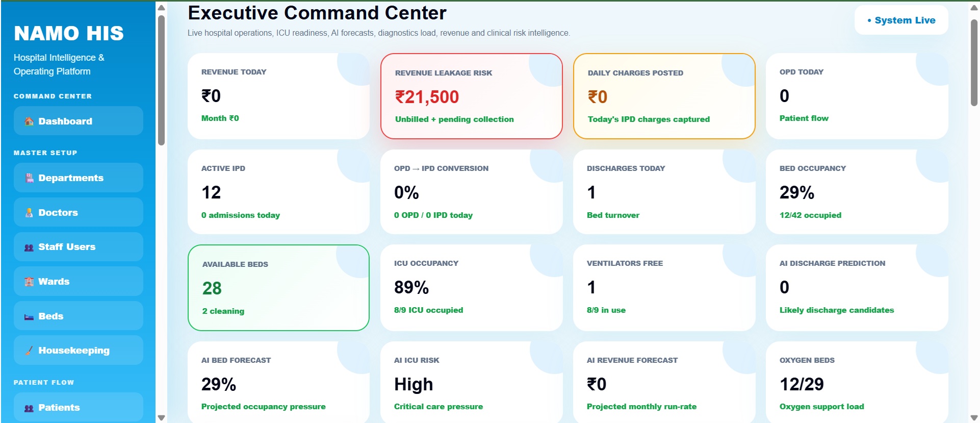Click the sidebar scrollbar thumb
980x423 pixels.
161,80
